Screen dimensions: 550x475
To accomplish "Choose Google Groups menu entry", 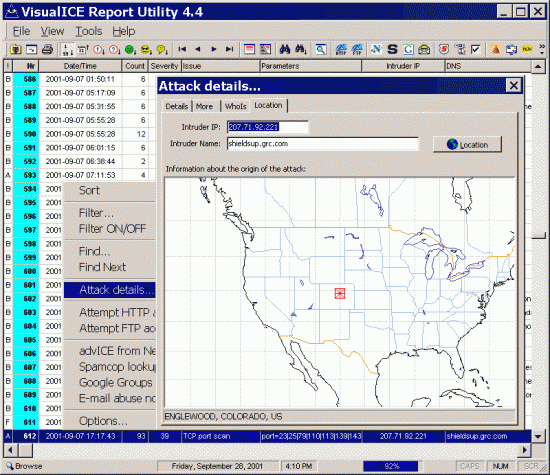I will [109, 382].
